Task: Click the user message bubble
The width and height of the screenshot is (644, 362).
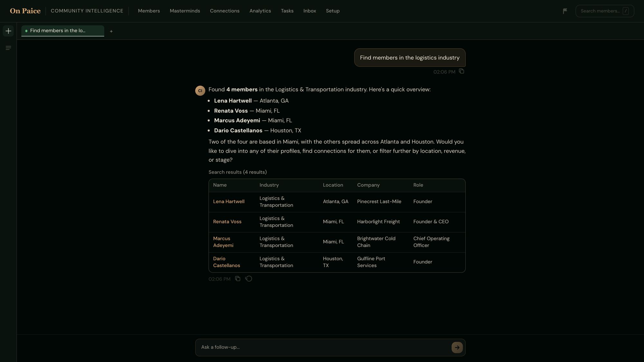Action: pos(410,58)
